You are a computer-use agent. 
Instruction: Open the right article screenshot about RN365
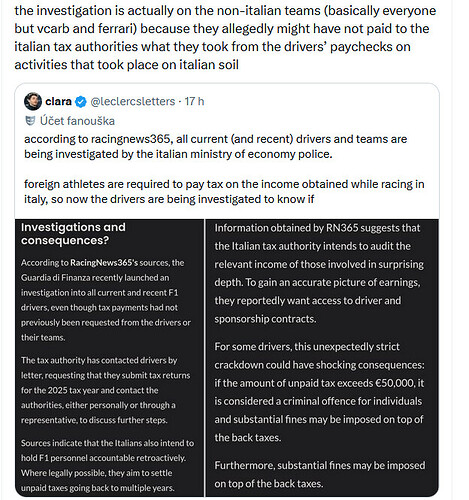[322, 358]
